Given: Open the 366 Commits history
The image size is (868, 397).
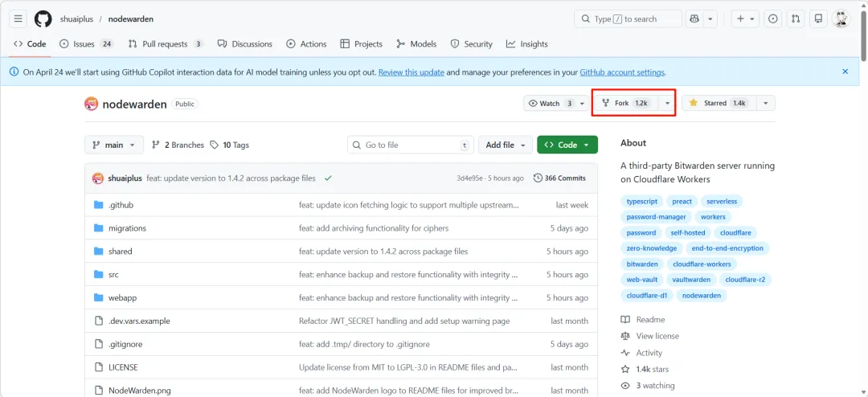Looking at the screenshot, I should click(x=559, y=178).
